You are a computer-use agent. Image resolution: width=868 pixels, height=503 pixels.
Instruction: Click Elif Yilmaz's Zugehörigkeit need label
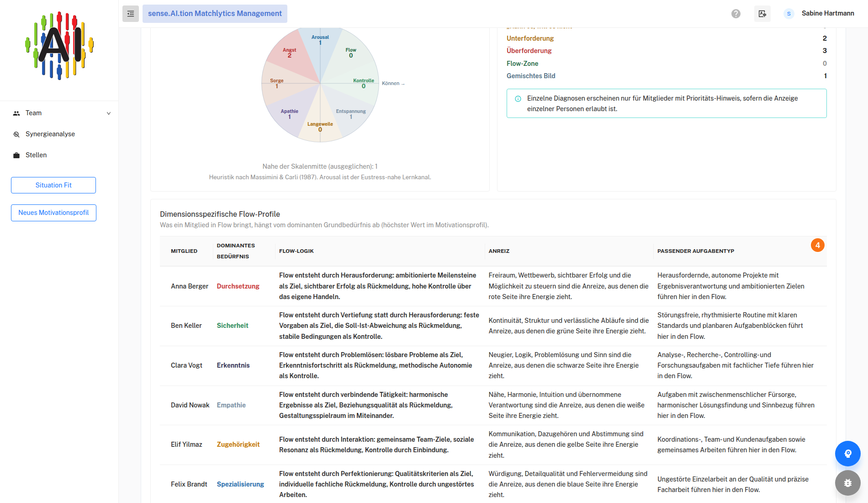(x=238, y=444)
